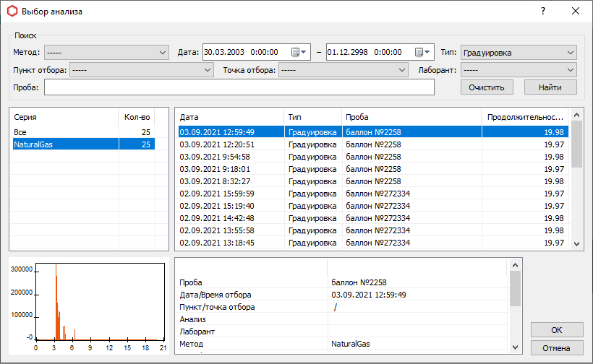
Task: Click into the Проба text field
Action: (239, 87)
